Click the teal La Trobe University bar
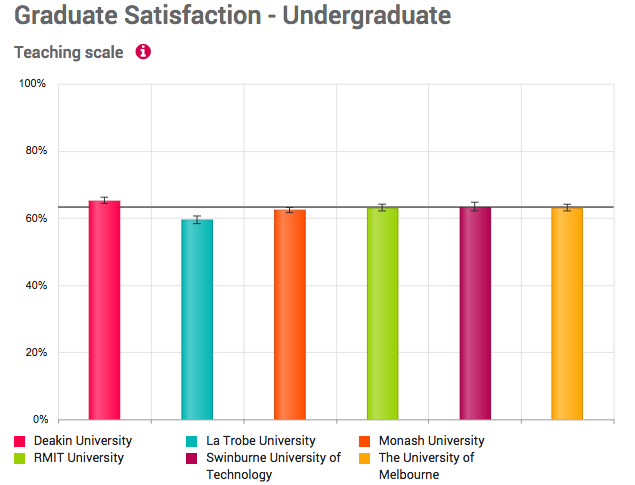This screenshot has height=485, width=635. click(197, 319)
